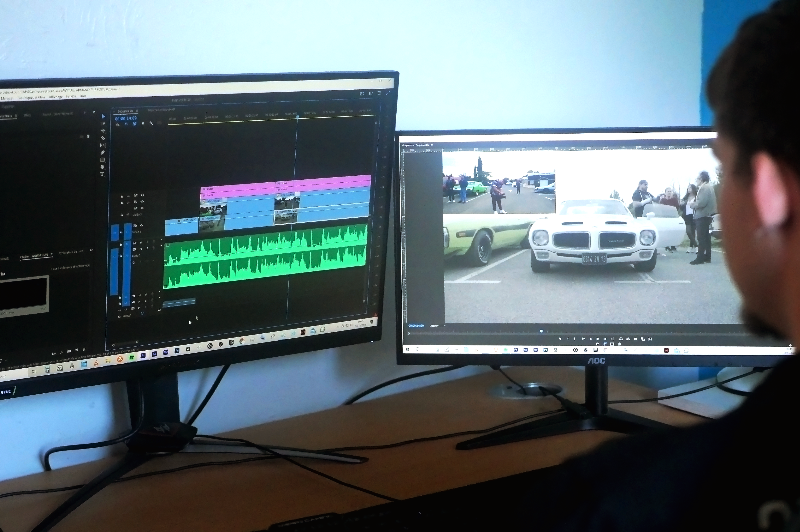Toggle V4 track output eye icon
The image size is (800, 532).
click(142, 195)
